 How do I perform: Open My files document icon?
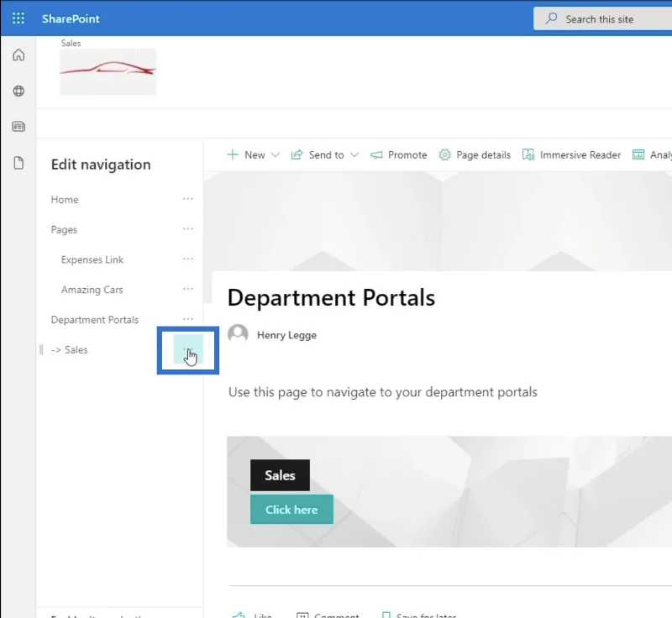coord(18,163)
